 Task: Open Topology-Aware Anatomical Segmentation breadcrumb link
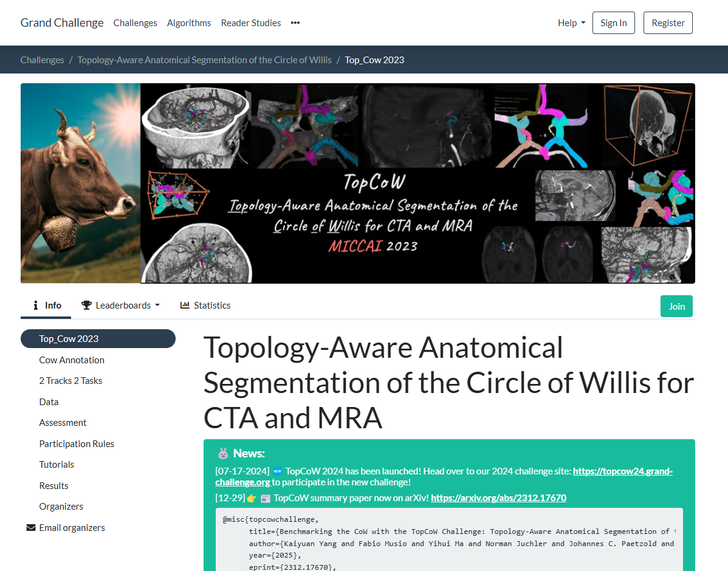click(x=204, y=60)
